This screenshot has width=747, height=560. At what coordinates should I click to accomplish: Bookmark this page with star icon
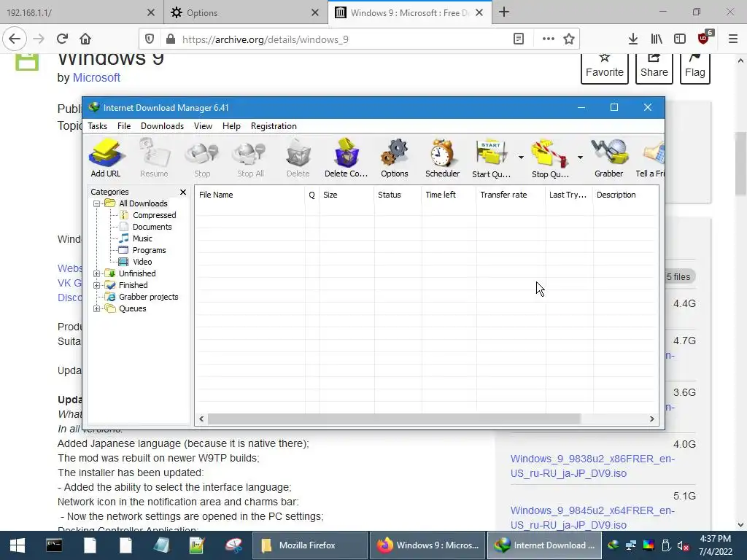click(x=569, y=39)
